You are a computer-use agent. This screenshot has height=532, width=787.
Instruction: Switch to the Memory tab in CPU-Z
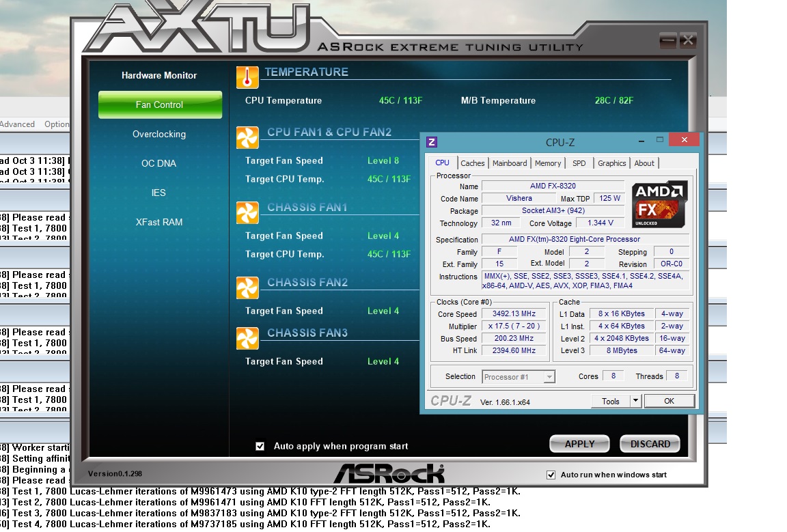point(548,163)
